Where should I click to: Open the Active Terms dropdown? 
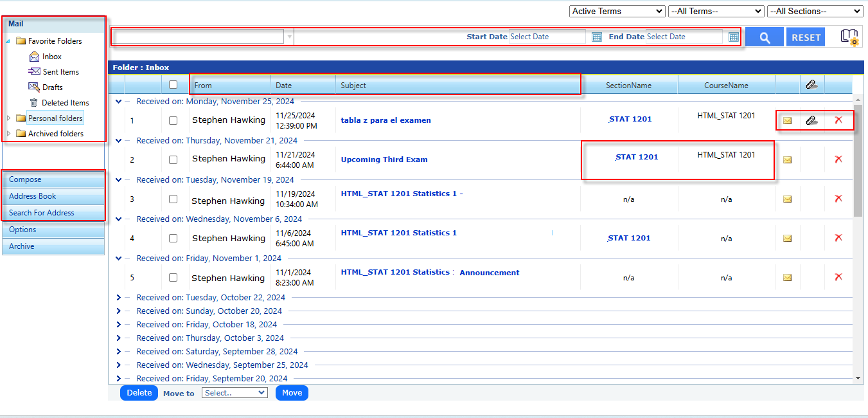point(617,12)
